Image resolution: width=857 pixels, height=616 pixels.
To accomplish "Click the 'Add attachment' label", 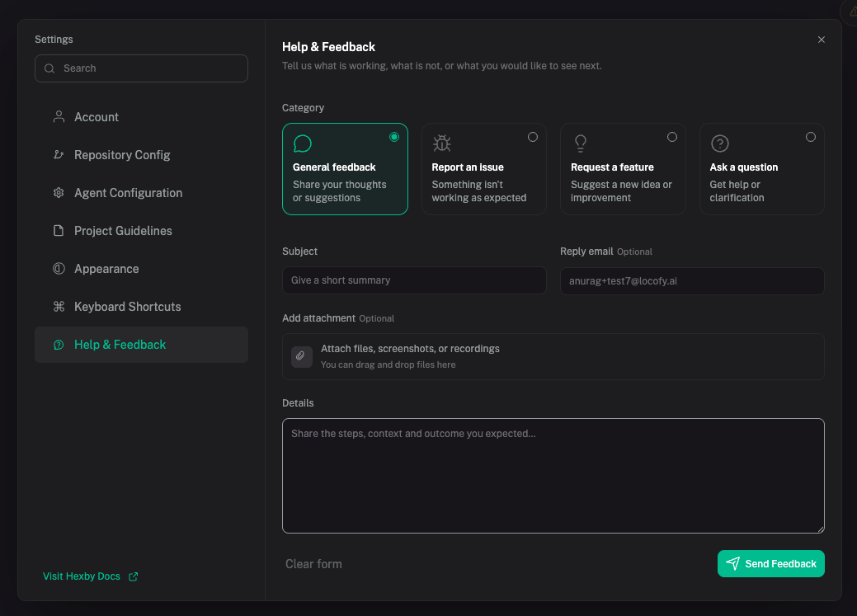I will [318, 318].
